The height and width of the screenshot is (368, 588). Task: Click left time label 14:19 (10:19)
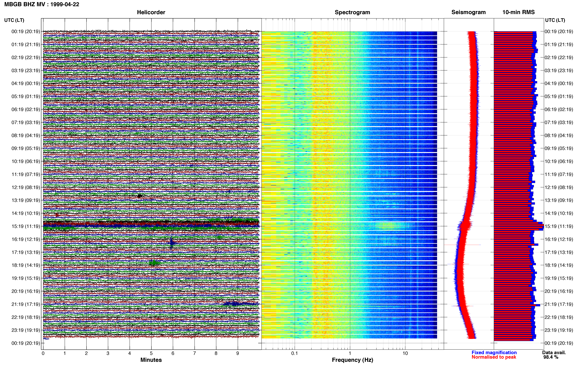coord(26,213)
